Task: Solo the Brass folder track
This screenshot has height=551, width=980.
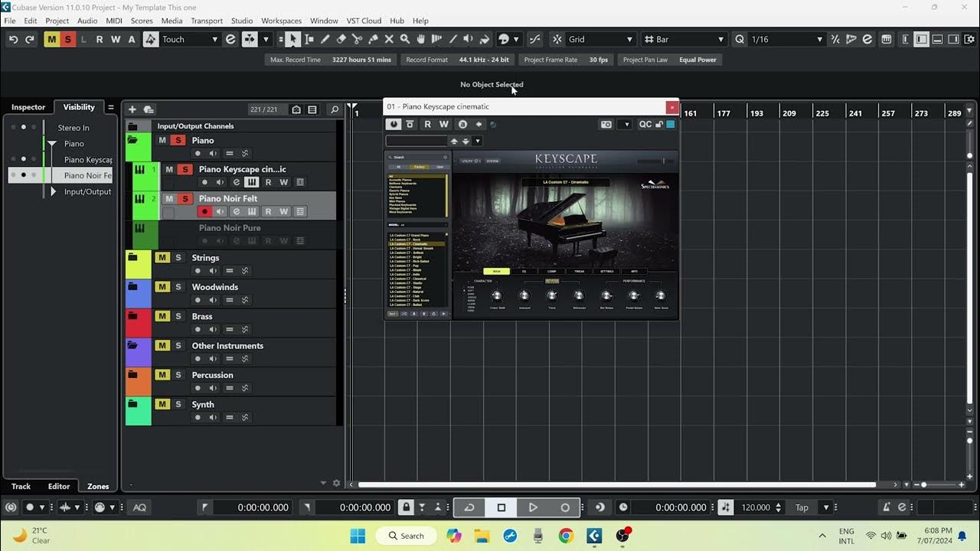Action: 178,316
